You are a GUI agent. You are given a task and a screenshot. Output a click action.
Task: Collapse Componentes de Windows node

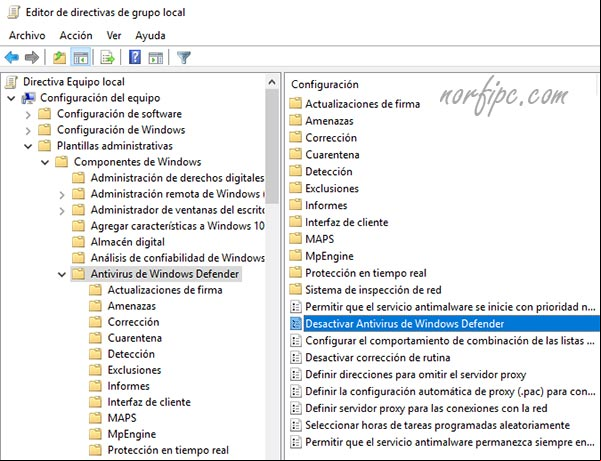pos(45,162)
